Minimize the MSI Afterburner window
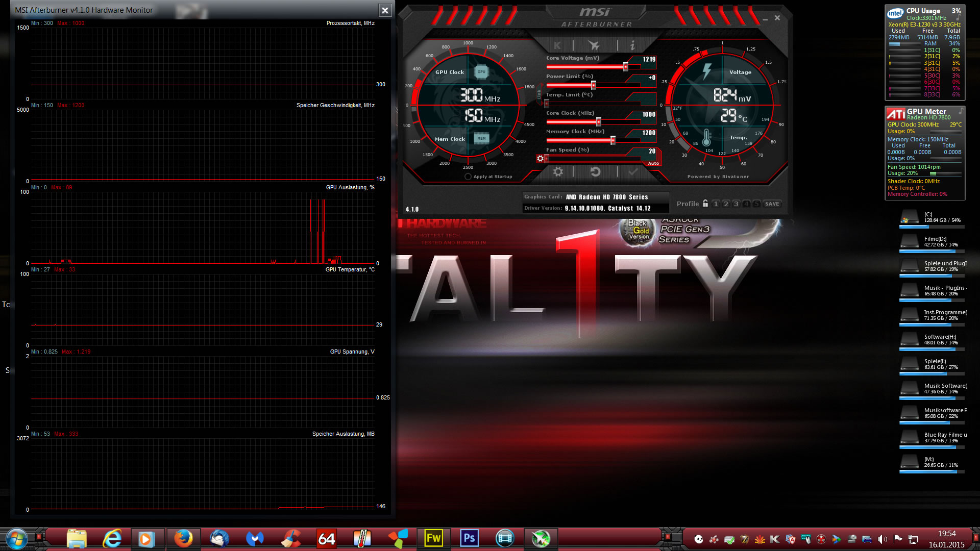This screenshot has width=980, height=551. point(765,19)
